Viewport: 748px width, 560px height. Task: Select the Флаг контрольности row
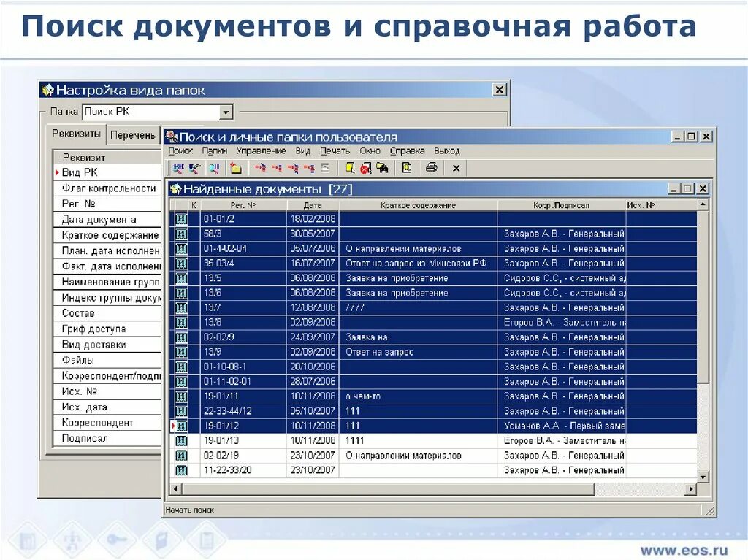[x=107, y=188]
